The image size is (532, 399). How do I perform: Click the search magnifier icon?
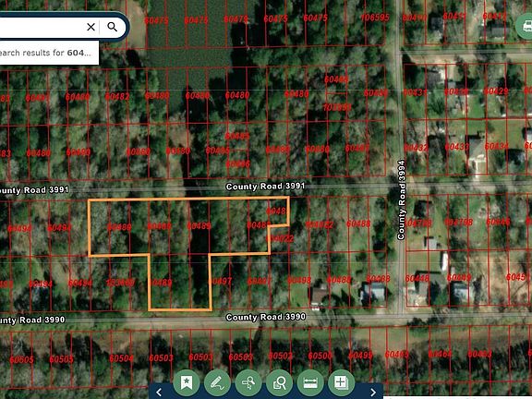(x=113, y=27)
